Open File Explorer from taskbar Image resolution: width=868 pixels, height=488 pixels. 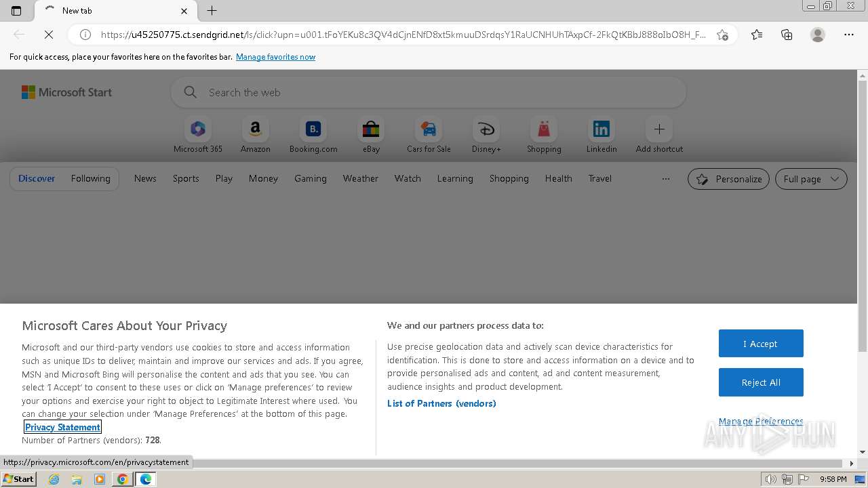(x=77, y=479)
